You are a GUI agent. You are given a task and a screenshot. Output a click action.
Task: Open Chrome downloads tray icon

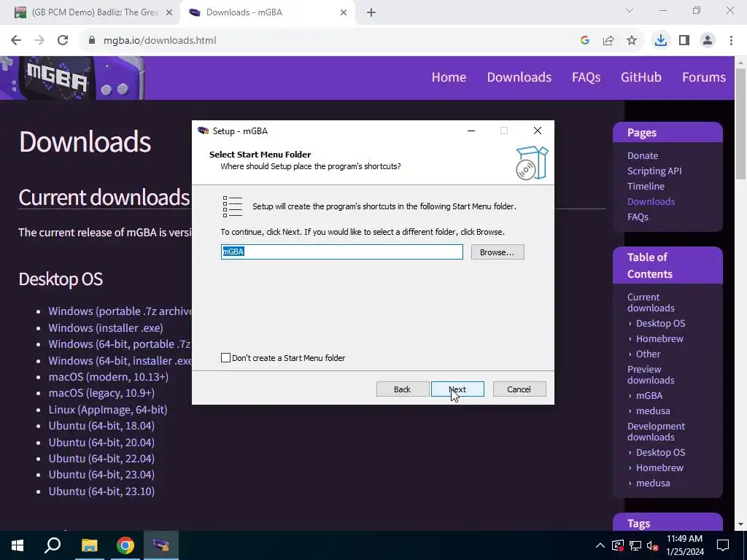pyautogui.click(x=661, y=41)
